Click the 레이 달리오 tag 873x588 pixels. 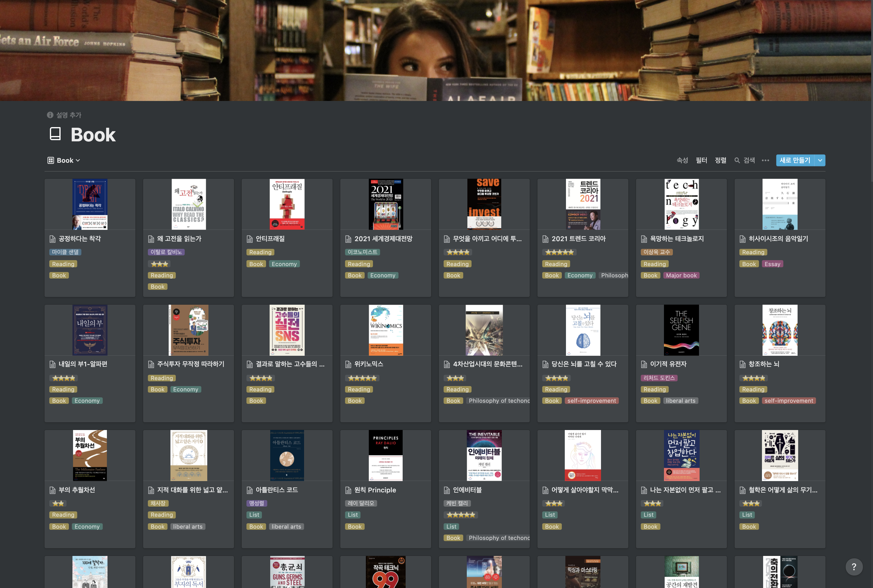[361, 503]
